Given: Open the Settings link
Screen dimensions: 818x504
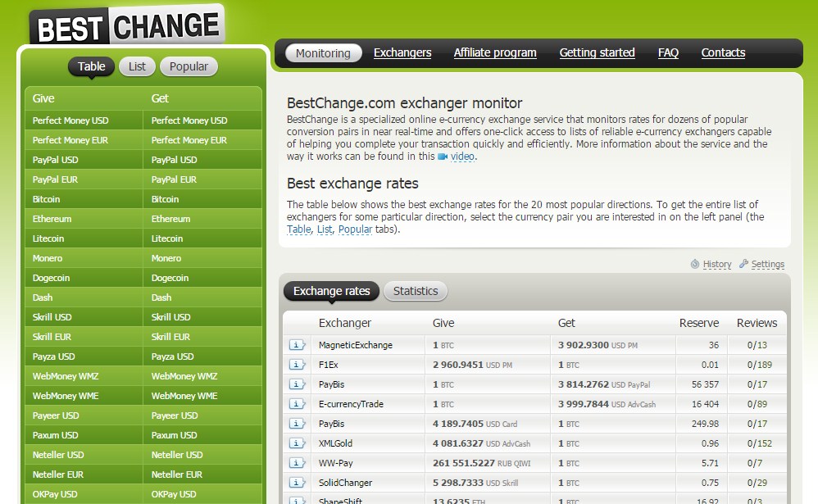Looking at the screenshot, I should point(768,265).
